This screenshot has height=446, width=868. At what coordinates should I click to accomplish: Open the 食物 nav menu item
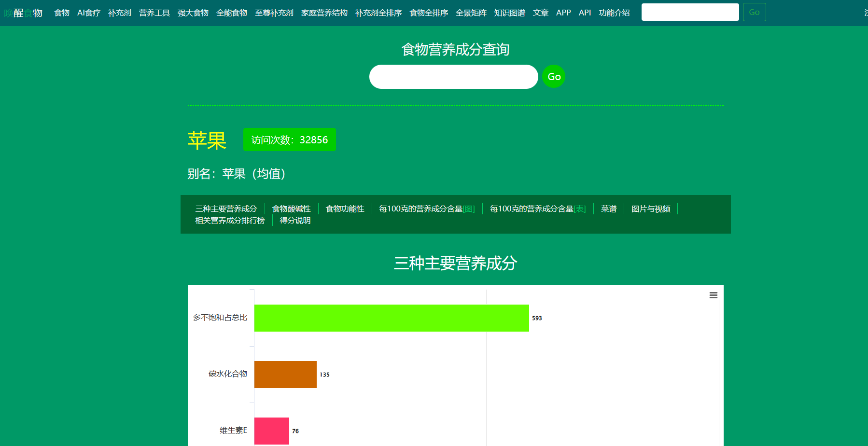[x=62, y=13]
